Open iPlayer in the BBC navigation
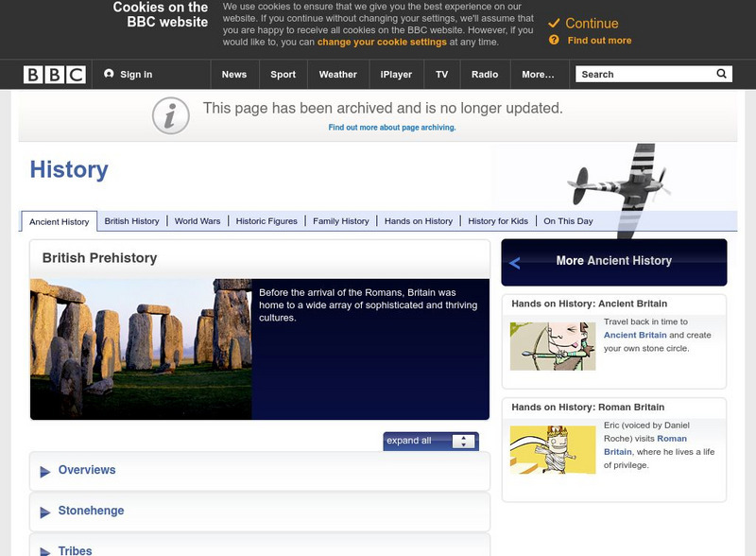 (396, 75)
